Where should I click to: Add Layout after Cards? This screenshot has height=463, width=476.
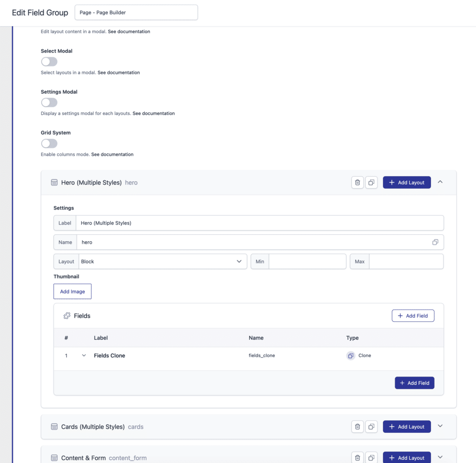click(x=406, y=427)
